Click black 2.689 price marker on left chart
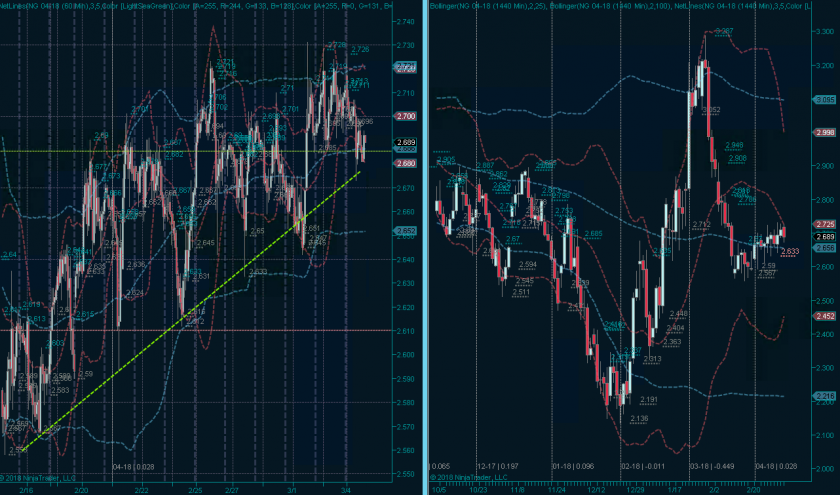The width and height of the screenshot is (840, 495). coord(405,142)
